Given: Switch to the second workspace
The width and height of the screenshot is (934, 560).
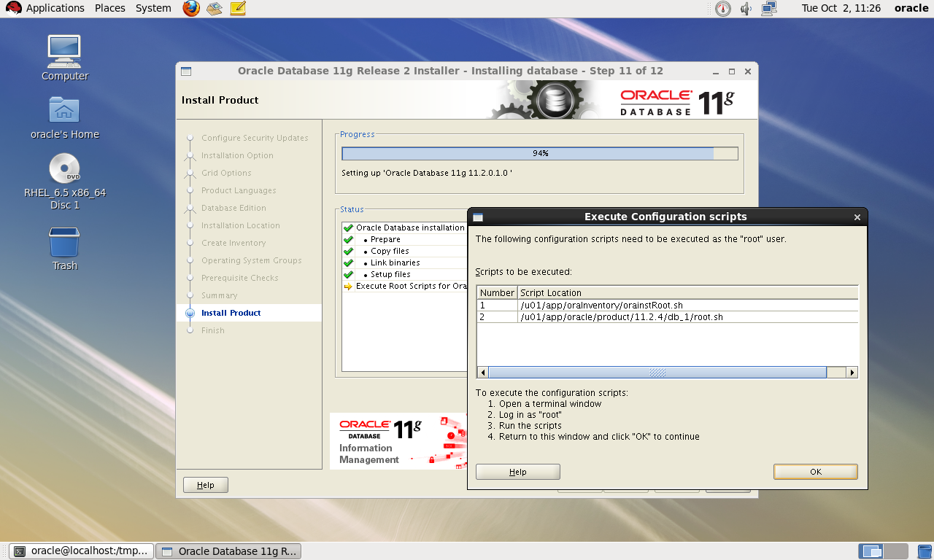Looking at the screenshot, I should tap(896, 551).
